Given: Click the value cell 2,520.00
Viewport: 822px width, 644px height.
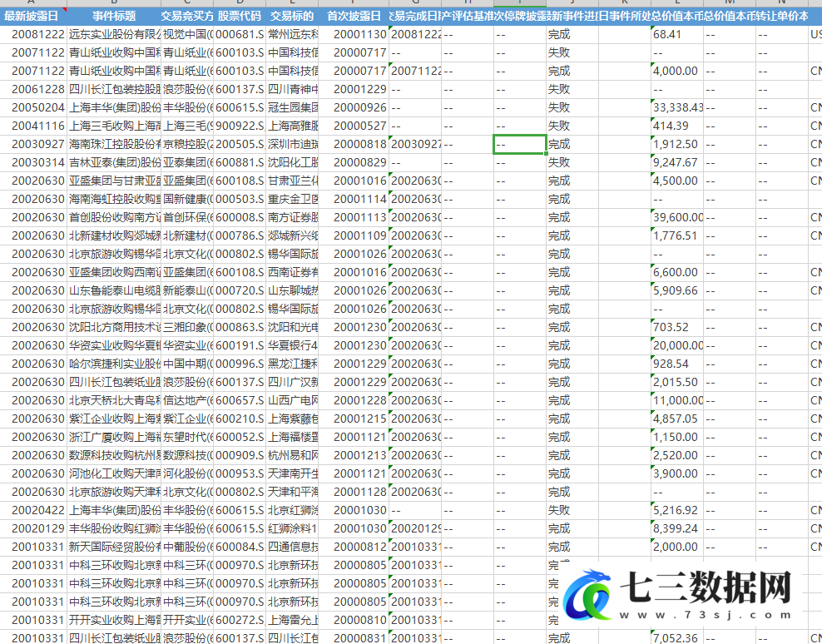Looking at the screenshot, I should pos(677,455).
